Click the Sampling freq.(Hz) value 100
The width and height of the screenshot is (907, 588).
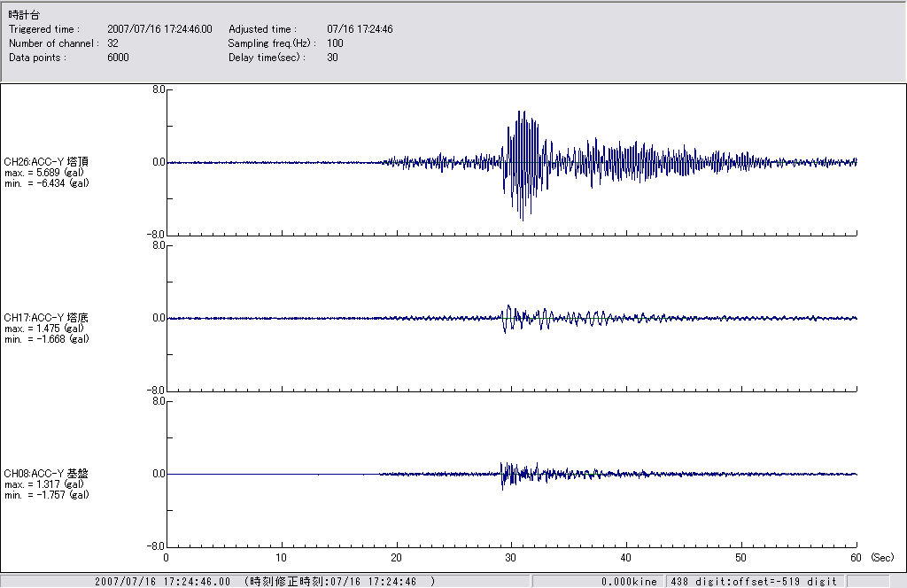334,43
